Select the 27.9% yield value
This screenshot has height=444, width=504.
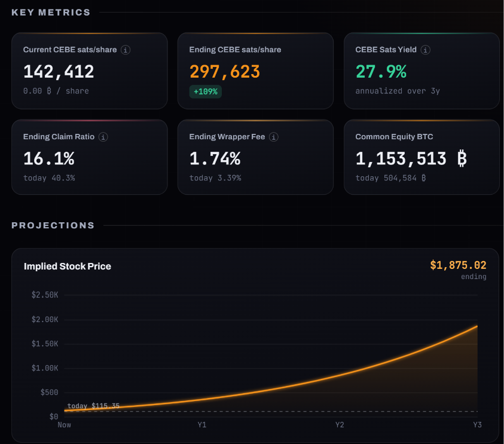pyautogui.click(x=381, y=71)
